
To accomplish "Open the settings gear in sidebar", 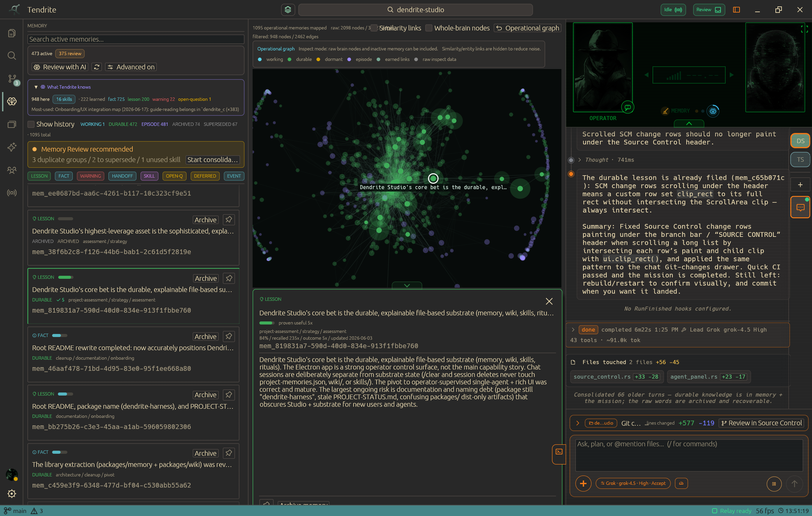I will (12, 494).
